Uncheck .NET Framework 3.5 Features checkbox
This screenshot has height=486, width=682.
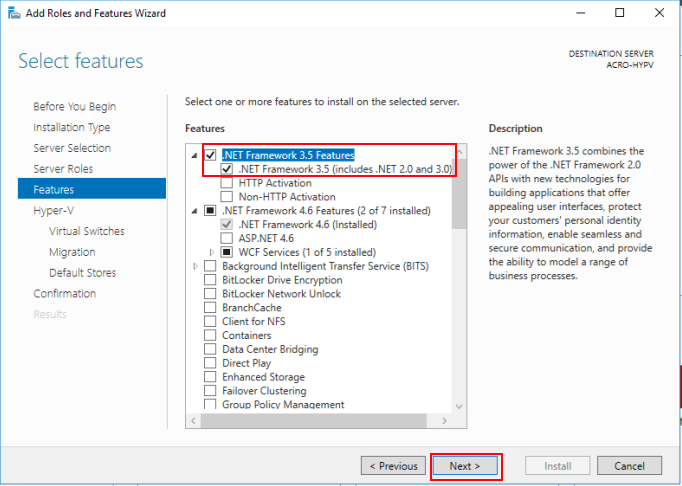tap(210, 155)
